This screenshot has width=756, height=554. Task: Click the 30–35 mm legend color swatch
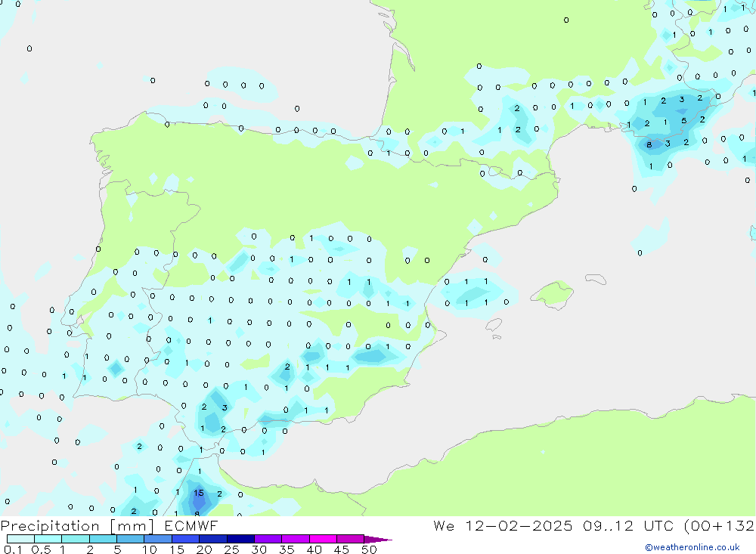(268, 539)
